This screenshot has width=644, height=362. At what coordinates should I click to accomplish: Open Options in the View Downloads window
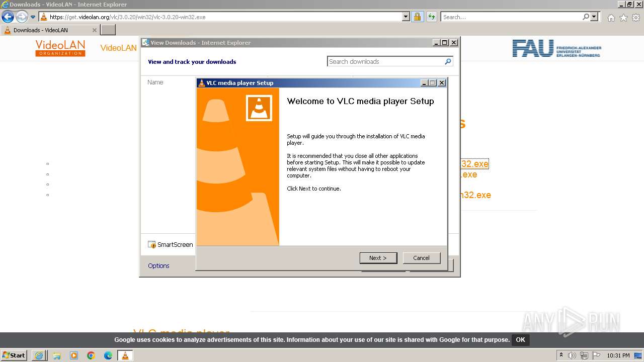coord(158,265)
